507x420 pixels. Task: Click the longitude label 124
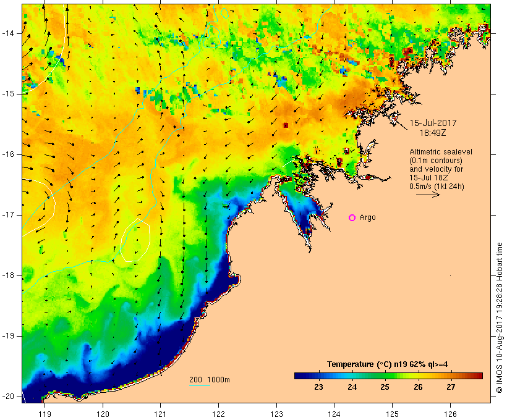(x=334, y=414)
